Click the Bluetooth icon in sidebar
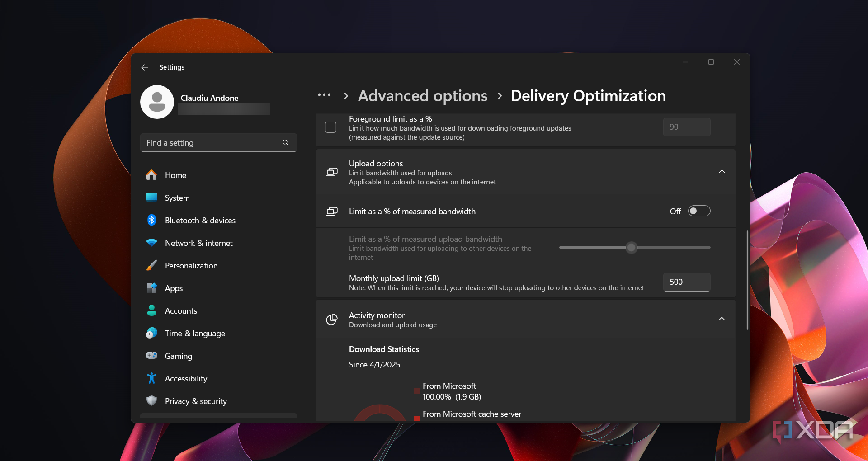The image size is (868, 461). [x=151, y=220]
